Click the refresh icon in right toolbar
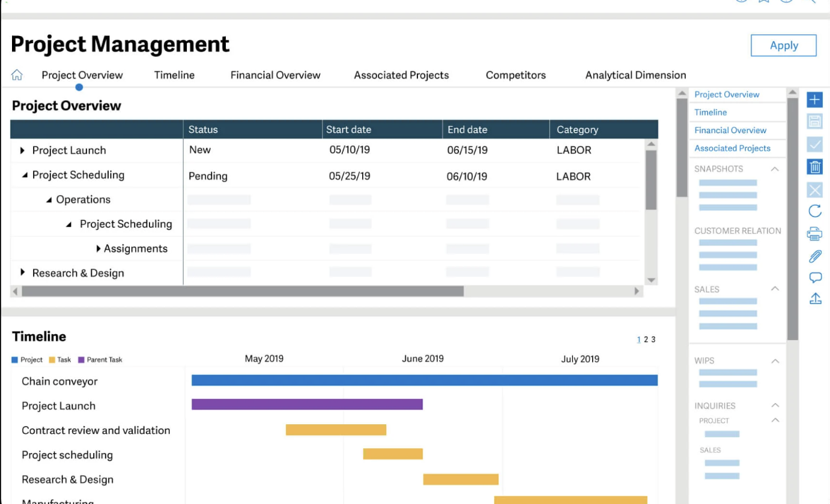 click(x=814, y=211)
